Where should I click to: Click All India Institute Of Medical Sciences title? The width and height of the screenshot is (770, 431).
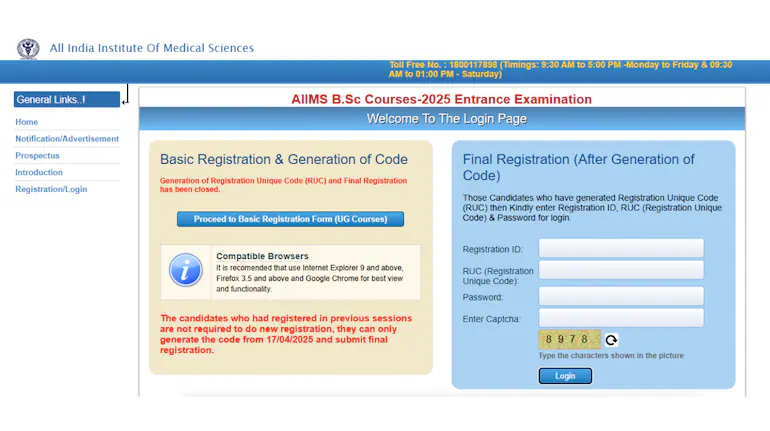[151, 48]
